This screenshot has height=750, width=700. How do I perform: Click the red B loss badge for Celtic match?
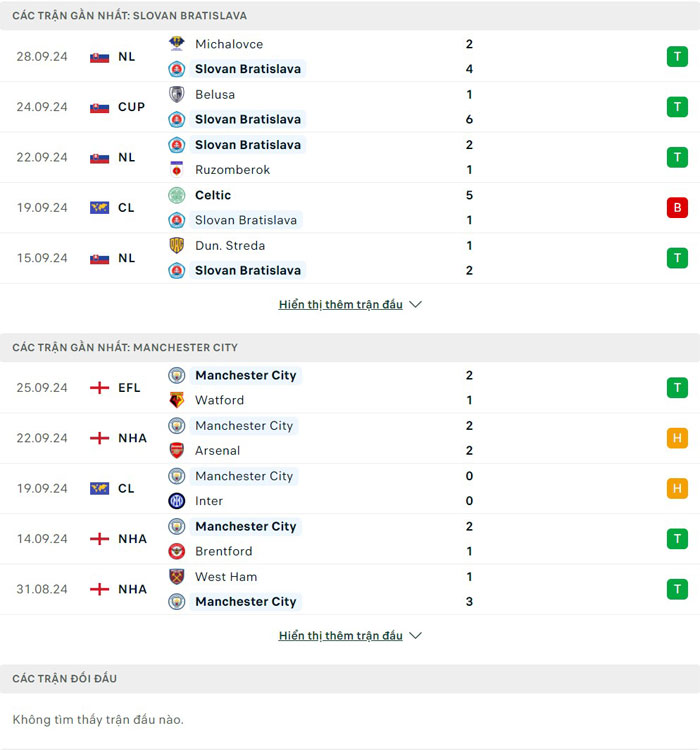click(x=678, y=208)
